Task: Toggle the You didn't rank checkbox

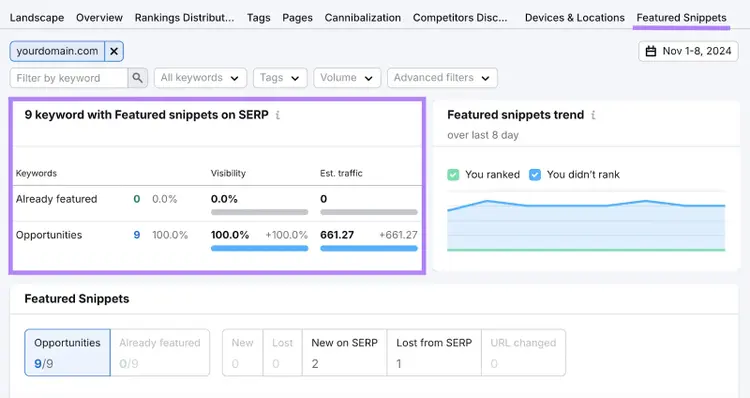Action: [x=535, y=175]
